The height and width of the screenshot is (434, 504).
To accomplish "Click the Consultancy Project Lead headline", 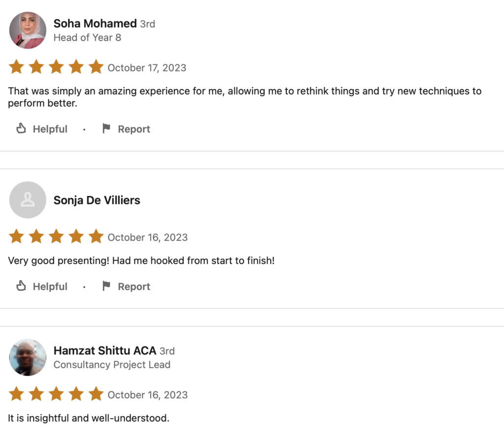I will pos(112,365).
